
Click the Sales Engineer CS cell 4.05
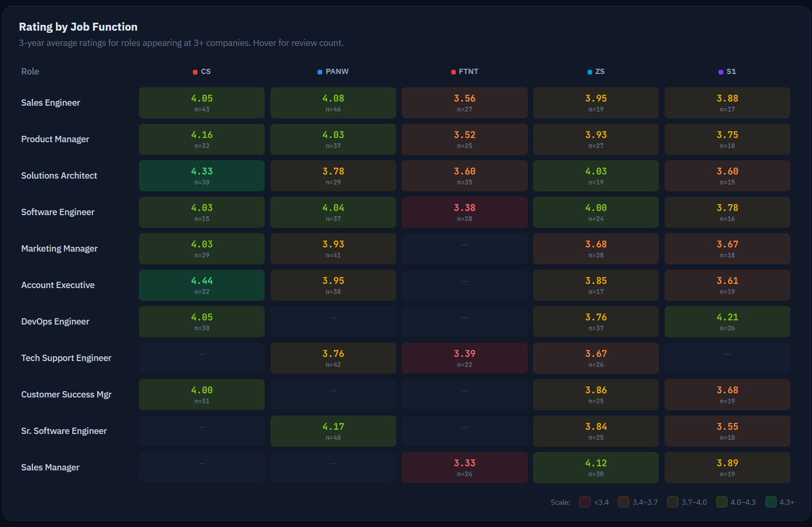click(202, 103)
